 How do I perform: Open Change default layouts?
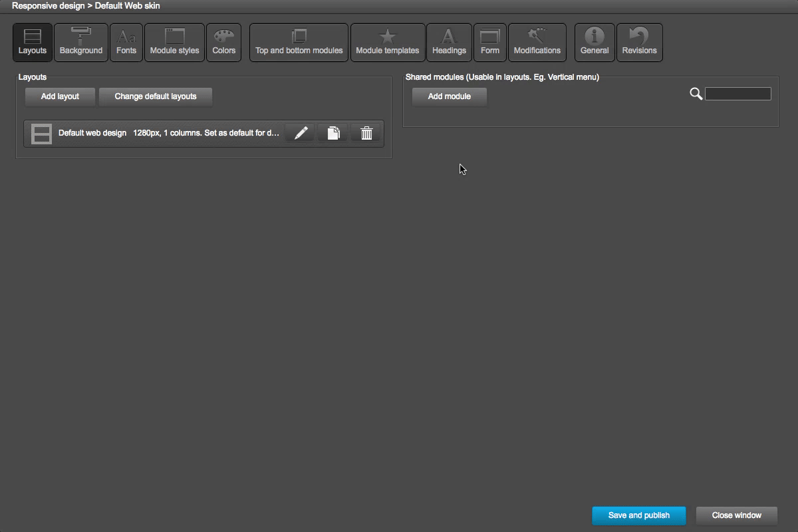156,96
